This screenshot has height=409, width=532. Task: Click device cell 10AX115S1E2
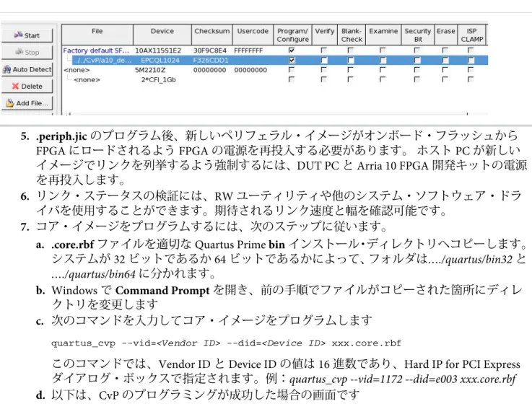pos(158,50)
